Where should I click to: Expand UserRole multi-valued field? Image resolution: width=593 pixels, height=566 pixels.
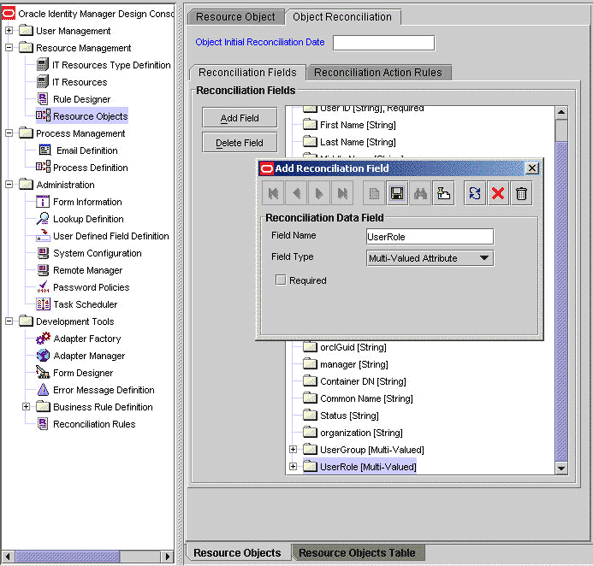[x=293, y=466]
